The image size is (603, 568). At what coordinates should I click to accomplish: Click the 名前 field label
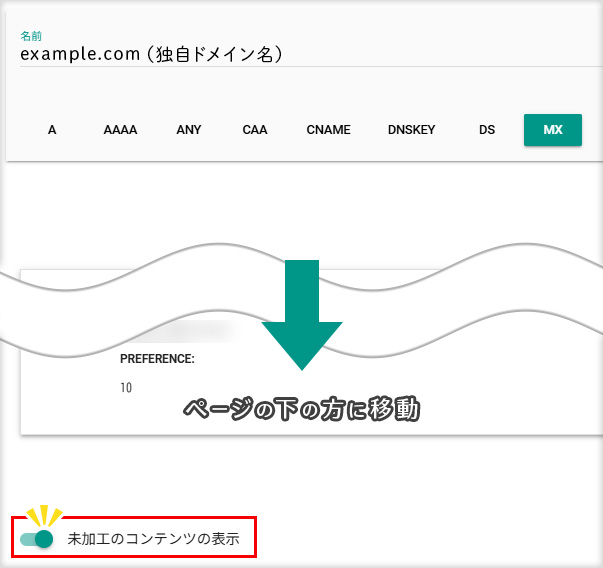tap(31, 36)
